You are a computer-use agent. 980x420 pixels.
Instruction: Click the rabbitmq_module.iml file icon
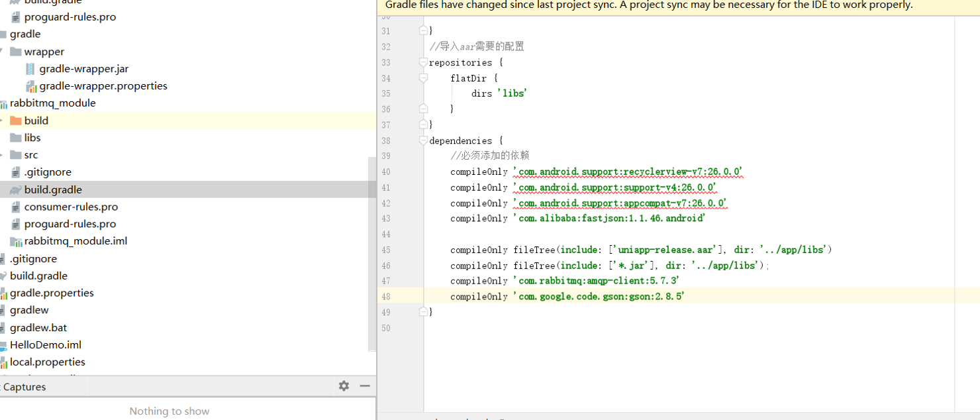pos(16,241)
